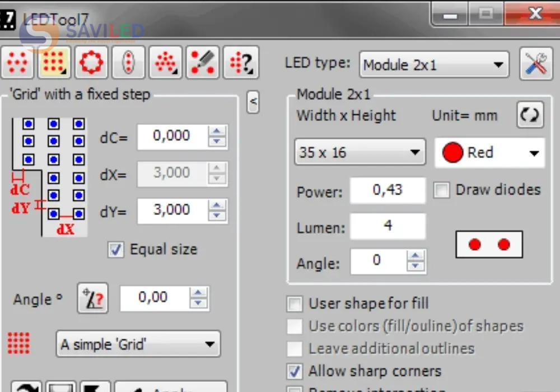560x392 pixels.
Task: Expand the 35 x 16 size dropdown
Action: coord(359,152)
